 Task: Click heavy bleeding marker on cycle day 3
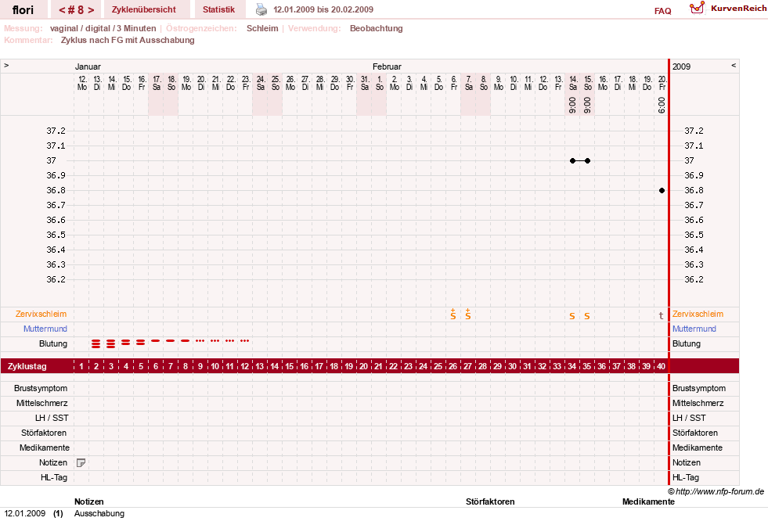[x=110, y=344]
